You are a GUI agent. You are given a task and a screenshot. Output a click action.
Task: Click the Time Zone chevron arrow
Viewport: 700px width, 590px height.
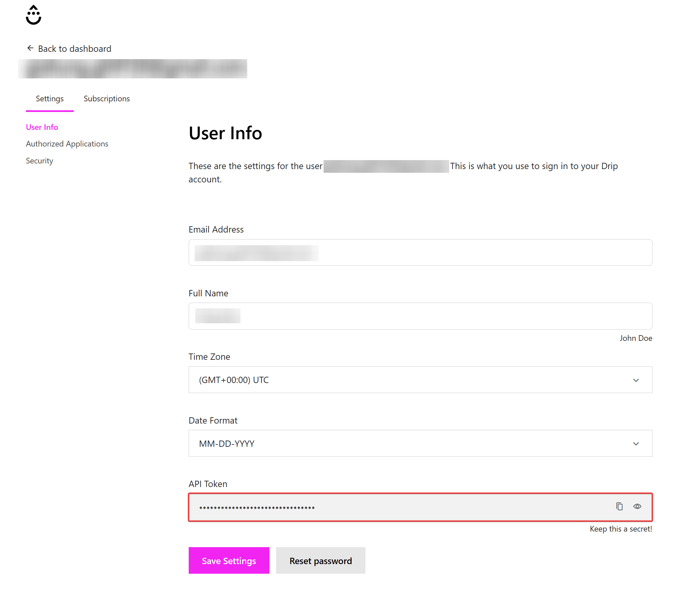coord(636,380)
